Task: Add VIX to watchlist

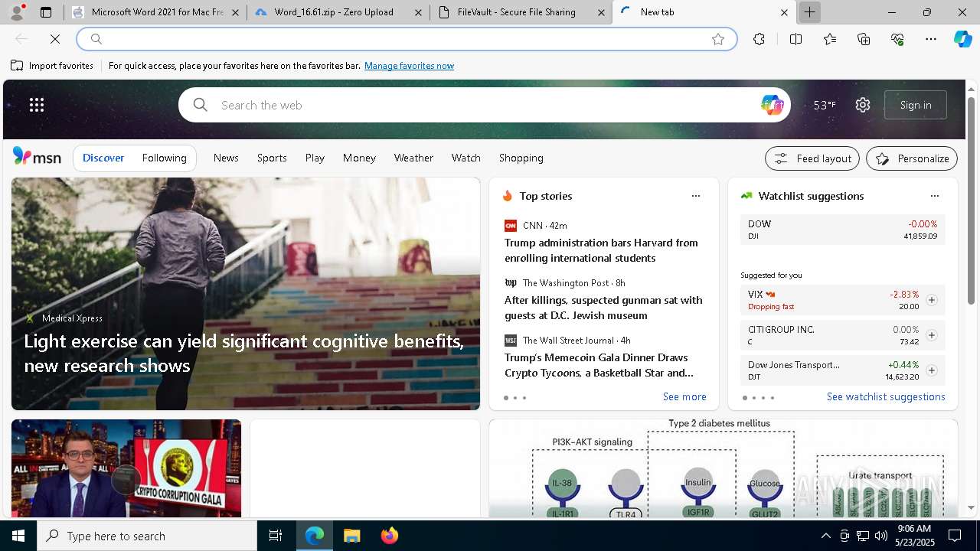Action: pos(932,300)
